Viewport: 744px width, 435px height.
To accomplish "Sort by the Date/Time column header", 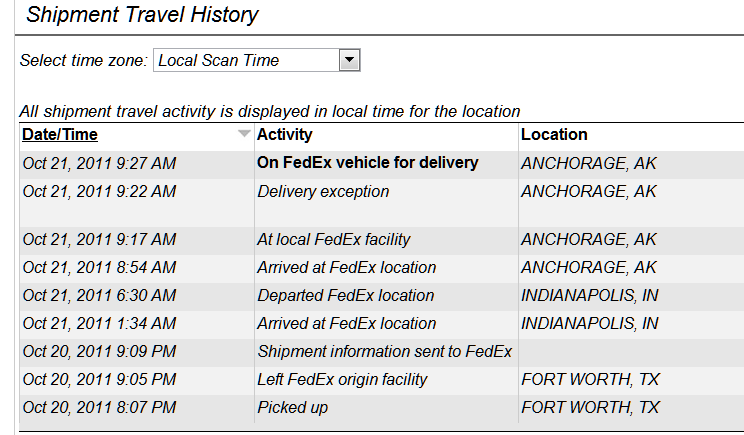I will click(60, 135).
